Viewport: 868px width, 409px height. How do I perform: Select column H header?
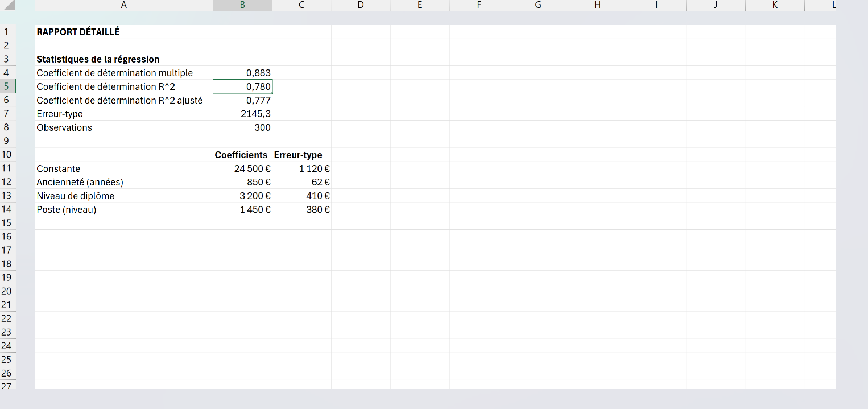click(x=597, y=6)
